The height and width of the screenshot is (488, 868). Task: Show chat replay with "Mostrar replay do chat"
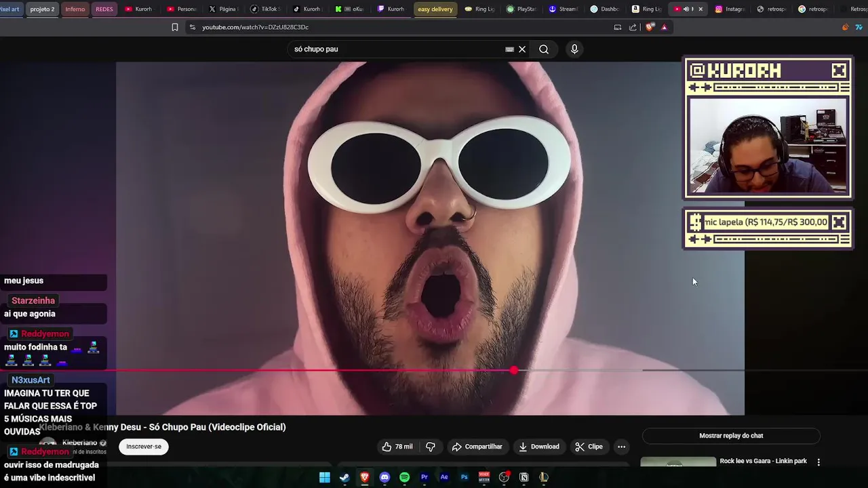coord(731,436)
